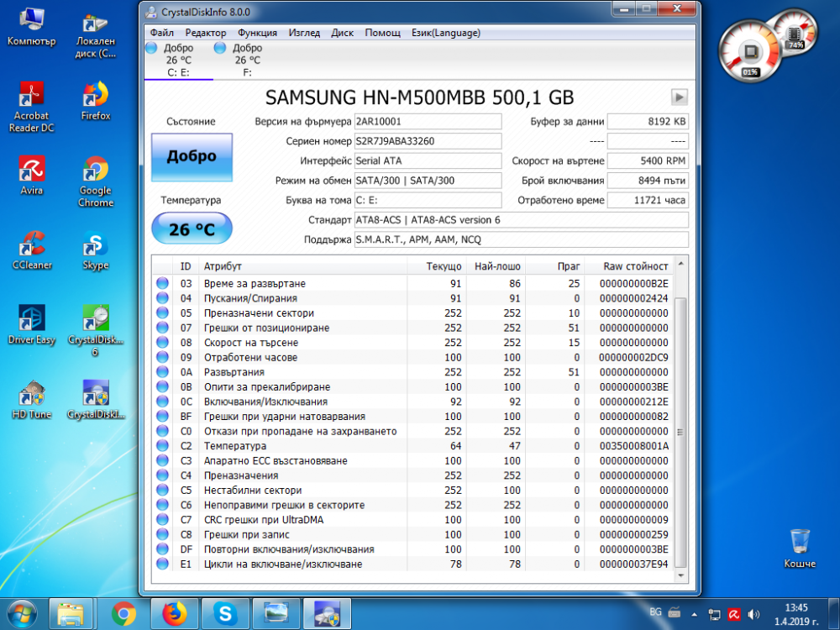Viewport: 840px width, 630px height.
Task: Show hidden tray icons arrow
Action: (695, 615)
